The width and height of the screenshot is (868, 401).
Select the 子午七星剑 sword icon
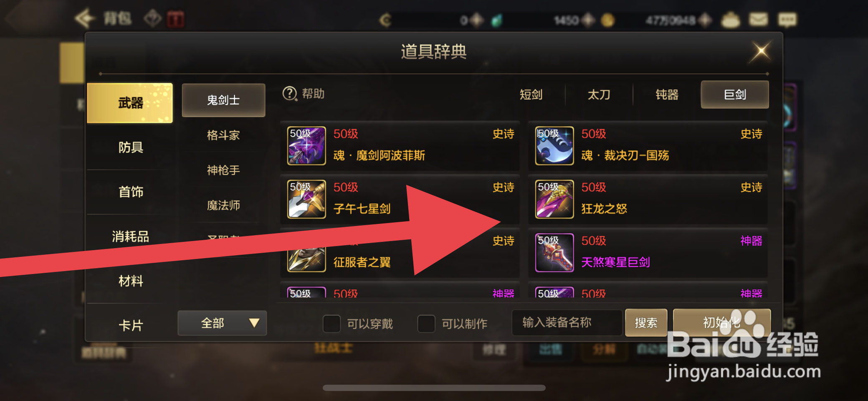pyautogui.click(x=306, y=199)
